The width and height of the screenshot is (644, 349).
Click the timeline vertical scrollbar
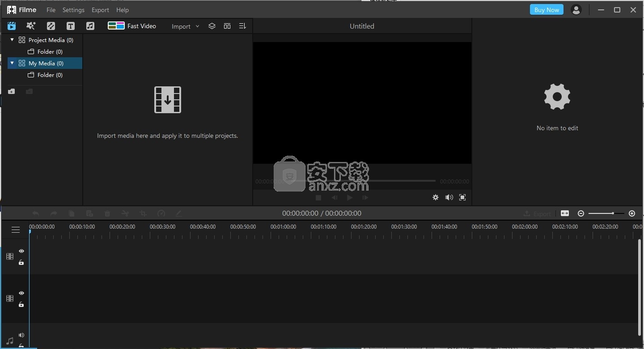coord(640,287)
